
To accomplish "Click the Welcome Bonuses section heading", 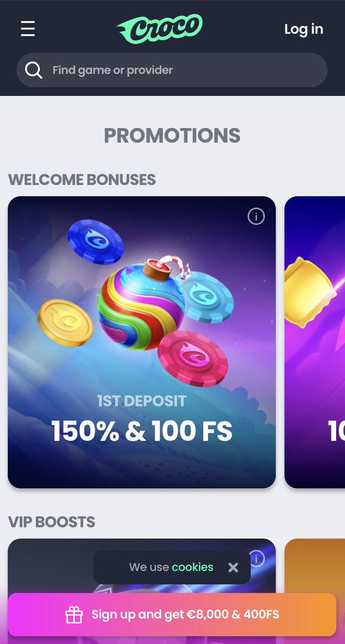I will (82, 180).
